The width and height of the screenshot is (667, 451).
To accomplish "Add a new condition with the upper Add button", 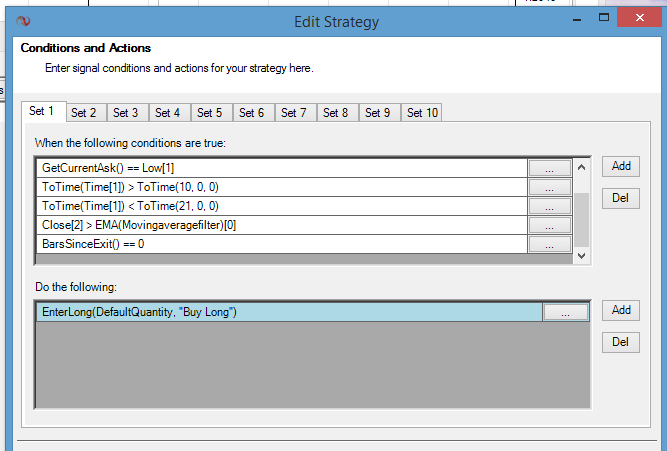I will click(621, 167).
